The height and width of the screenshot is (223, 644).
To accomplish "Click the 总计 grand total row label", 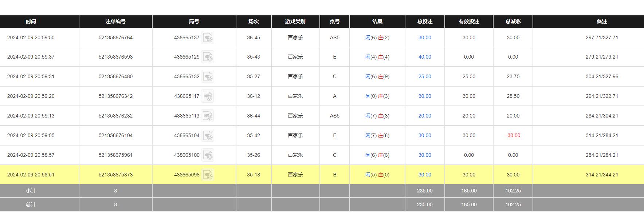I will coord(31,205).
